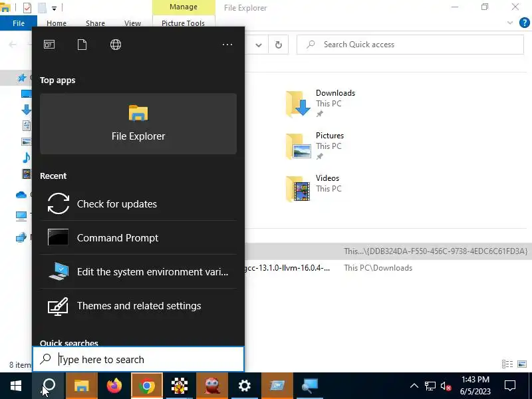The height and width of the screenshot is (399, 532).
Task: Open network status tray icon
Action: point(430,386)
